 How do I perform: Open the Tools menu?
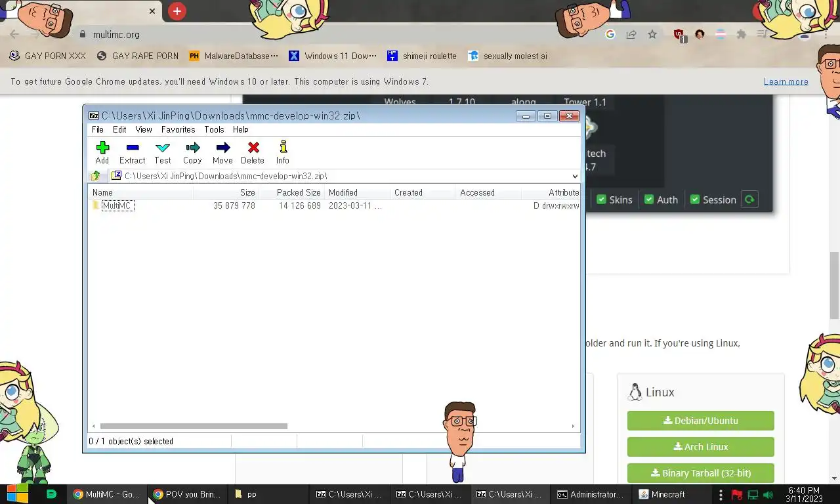click(214, 129)
